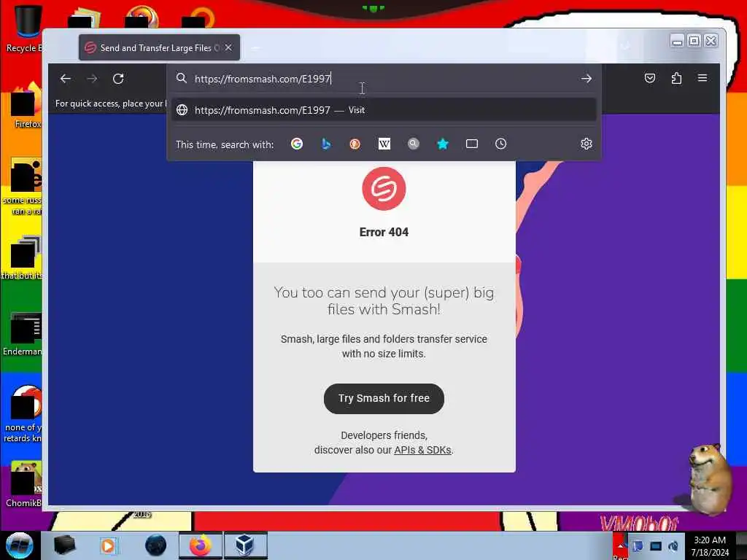This screenshot has width=747, height=560.
Task: Open the Recycle Bin desktop icon
Action: 24,29
